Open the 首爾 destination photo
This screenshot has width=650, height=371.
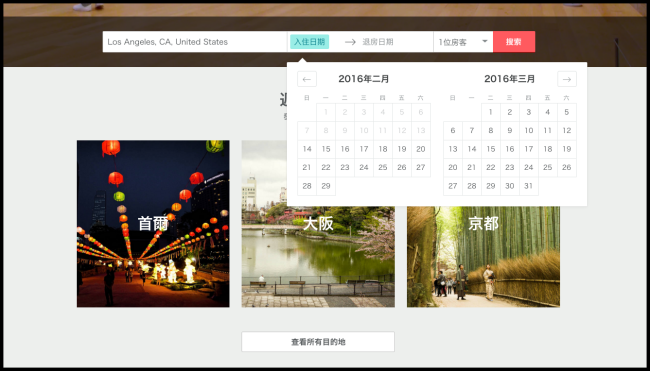[153, 224]
